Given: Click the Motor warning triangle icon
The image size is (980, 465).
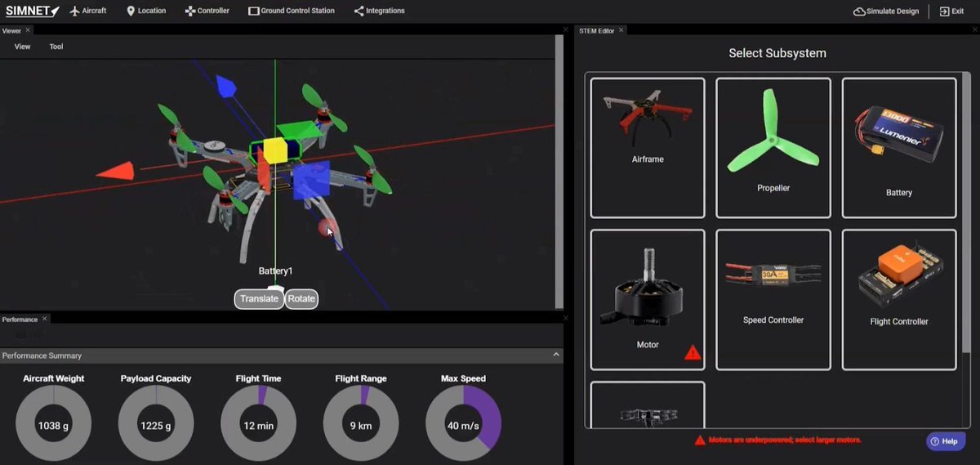Looking at the screenshot, I should pos(693,353).
